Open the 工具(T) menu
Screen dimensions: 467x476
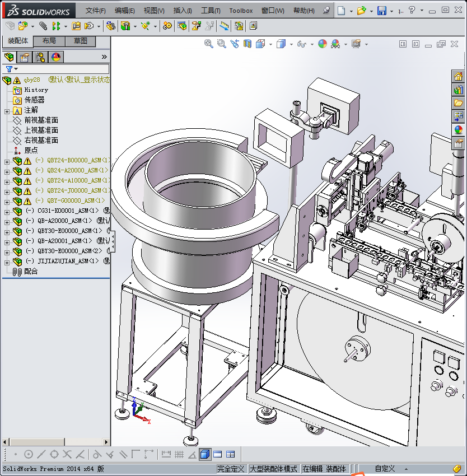pos(211,11)
